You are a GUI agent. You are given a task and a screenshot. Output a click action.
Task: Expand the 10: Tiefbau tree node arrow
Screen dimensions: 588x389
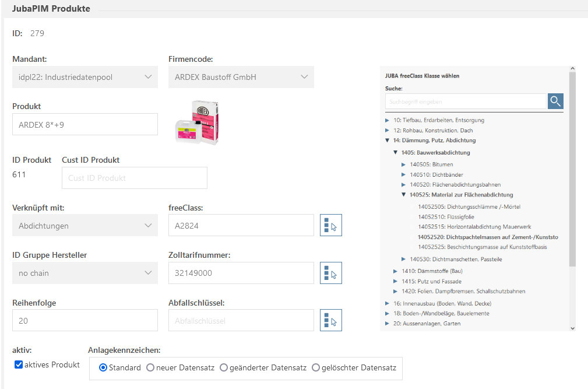click(x=388, y=120)
